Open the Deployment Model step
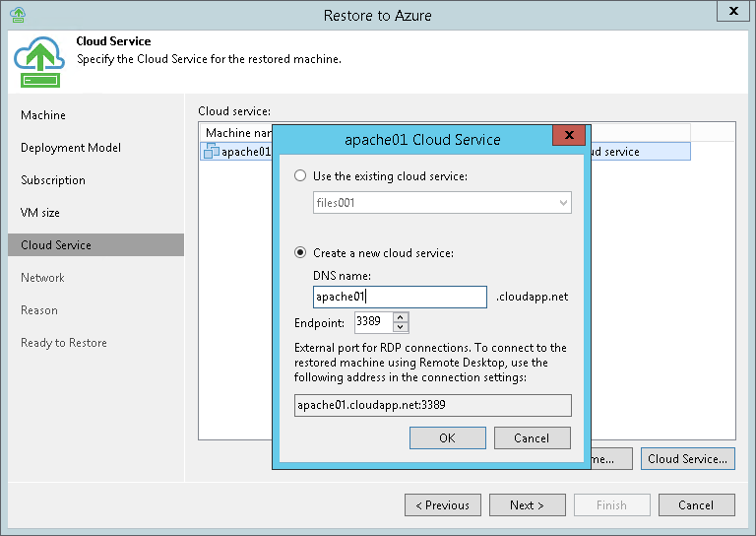 [x=71, y=148]
